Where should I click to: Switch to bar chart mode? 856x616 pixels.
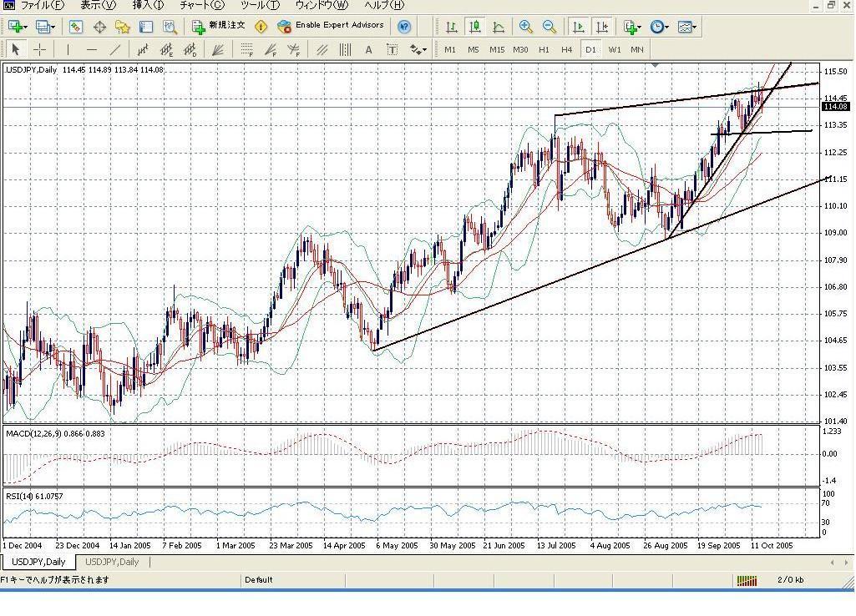coord(451,27)
